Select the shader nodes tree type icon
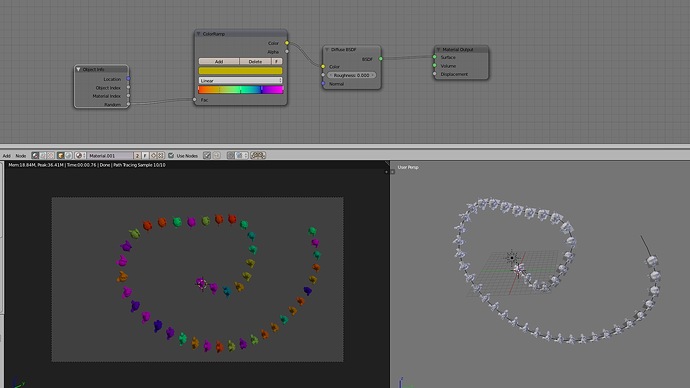The height and width of the screenshot is (388, 690). pyautogui.click(x=35, y=155)
